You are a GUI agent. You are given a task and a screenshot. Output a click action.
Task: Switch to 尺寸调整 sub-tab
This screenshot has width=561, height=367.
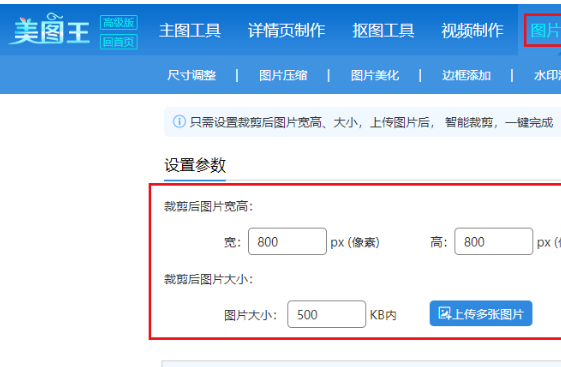[x=191, y=75]
